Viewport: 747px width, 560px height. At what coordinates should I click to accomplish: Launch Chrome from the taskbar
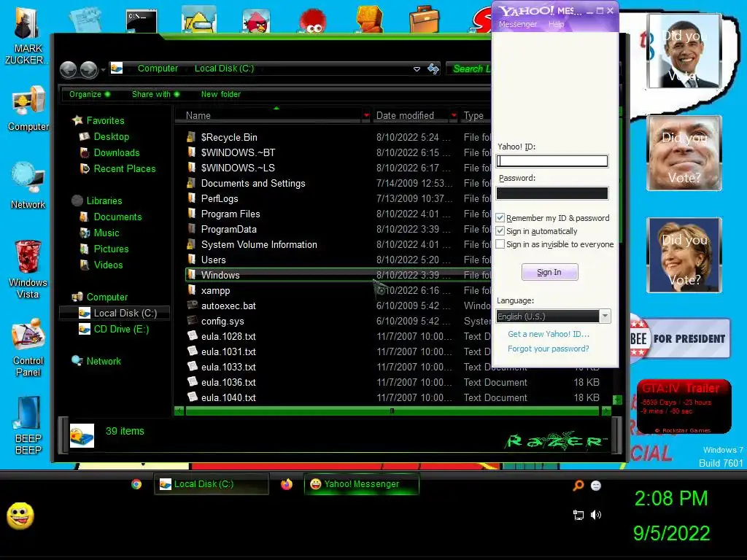coord(136,484)
